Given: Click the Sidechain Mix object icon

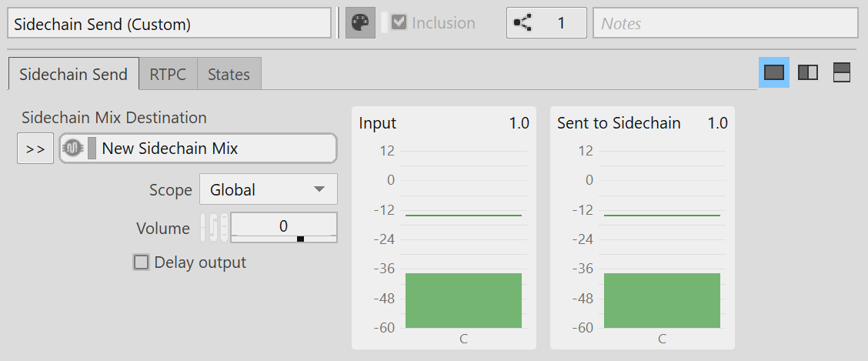Looking at the screenshot, I should (72, 149).
